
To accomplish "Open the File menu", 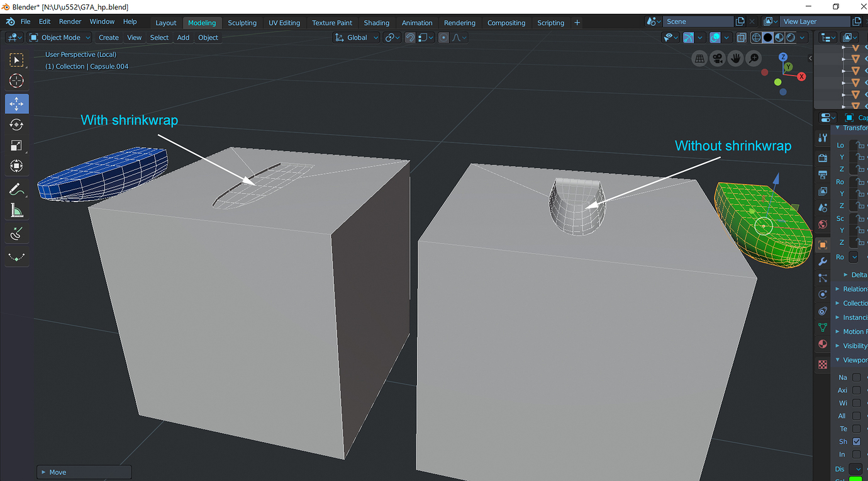I will pyautogui.click(x=26, y=22).
